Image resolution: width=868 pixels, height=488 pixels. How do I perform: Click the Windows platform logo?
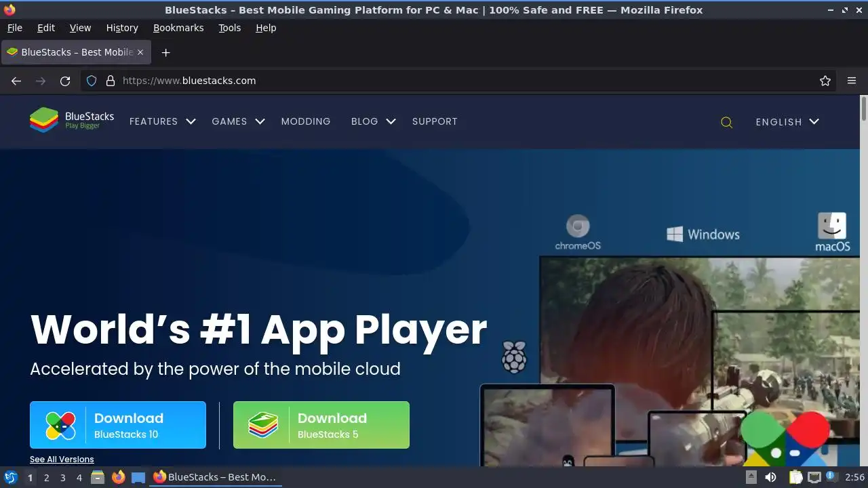pos(703,235)
